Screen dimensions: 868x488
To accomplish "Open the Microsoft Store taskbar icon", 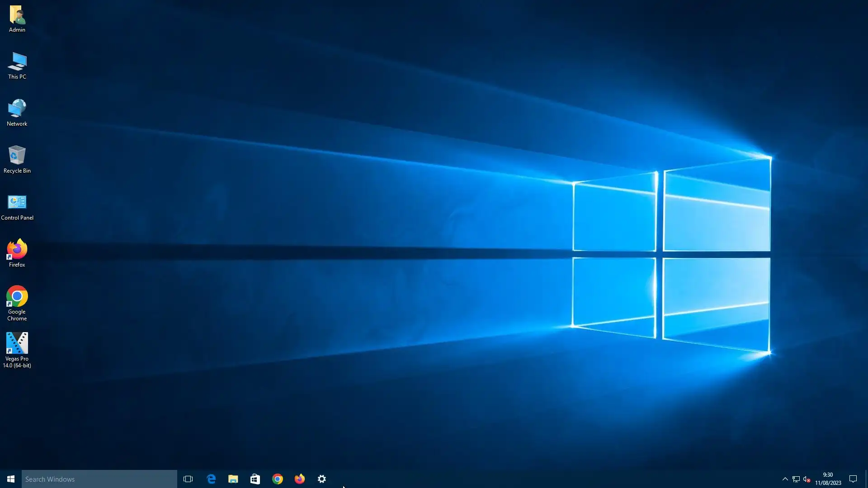I will 255,479.
